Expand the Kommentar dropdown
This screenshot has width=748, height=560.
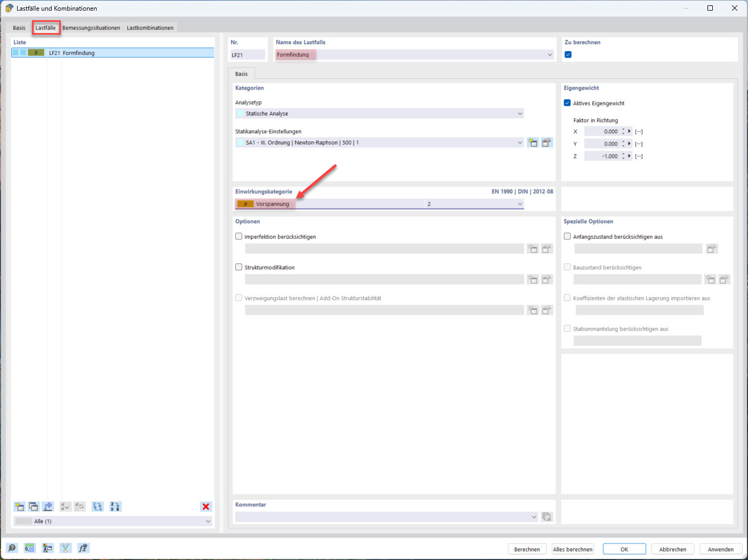click(534, 517)
